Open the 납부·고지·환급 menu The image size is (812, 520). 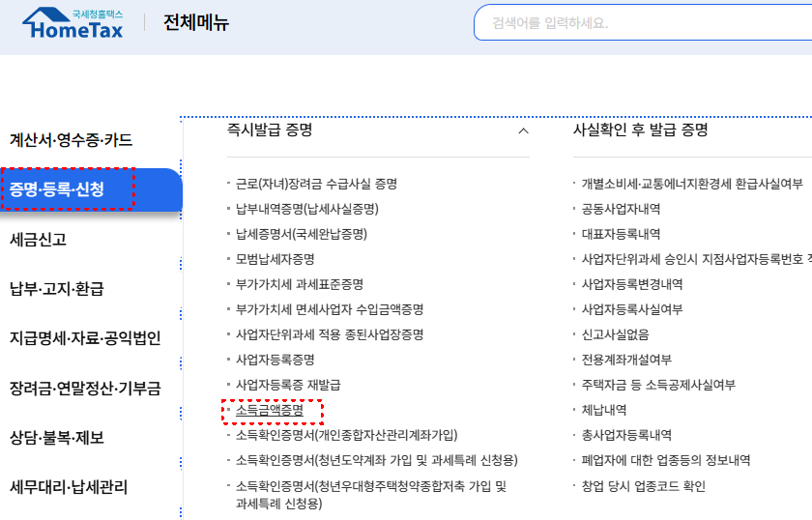click(x=57, y=288)
